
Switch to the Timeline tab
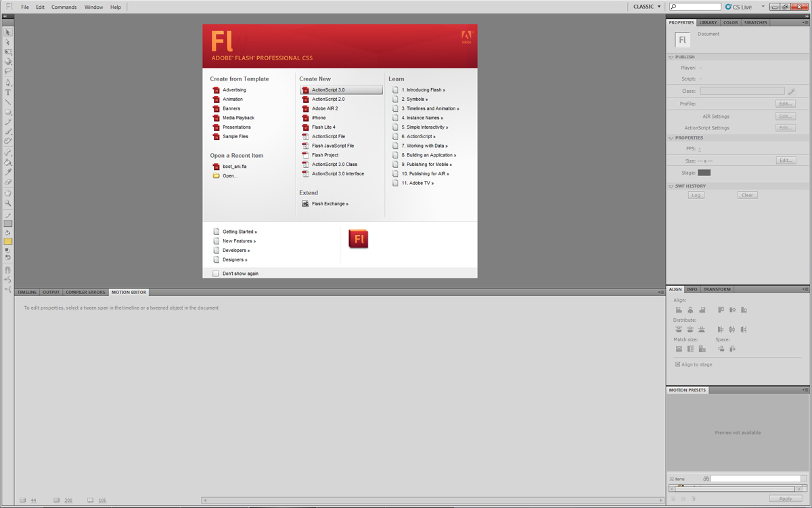(27, 292)
